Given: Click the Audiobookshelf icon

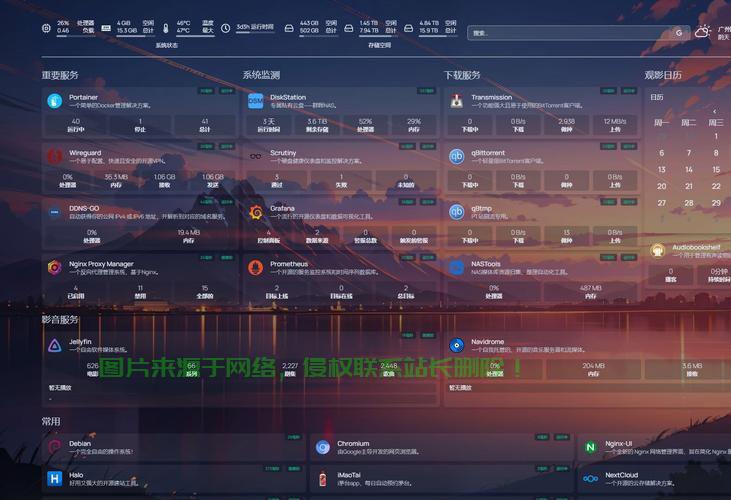Looking at the screenshot, I should [x=658, y=251].
